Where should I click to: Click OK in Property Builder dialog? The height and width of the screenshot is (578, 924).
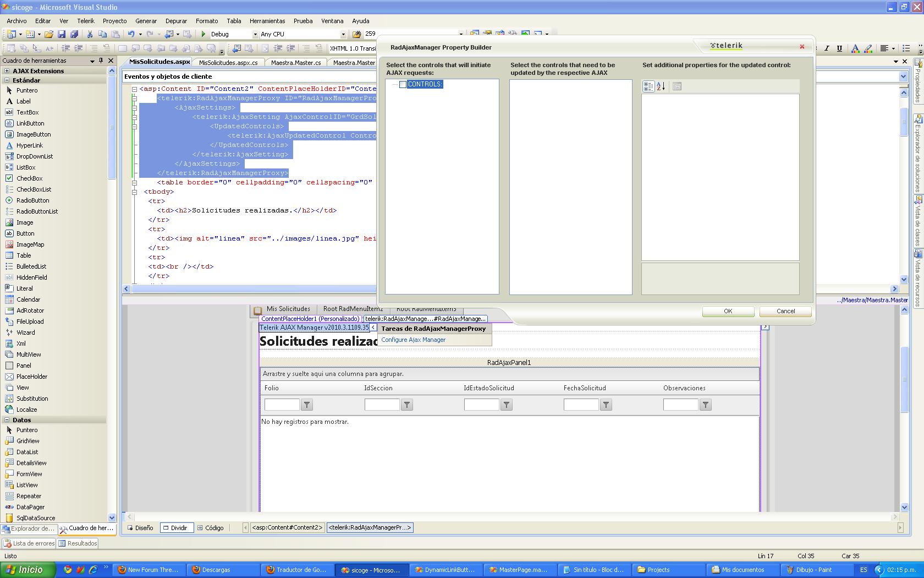tap(728, 311)
